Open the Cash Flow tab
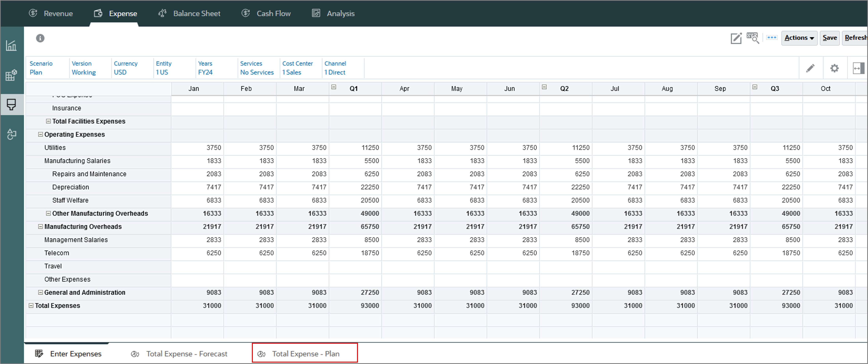The width and height of the screenshot is (868, 364). [266, 13]
